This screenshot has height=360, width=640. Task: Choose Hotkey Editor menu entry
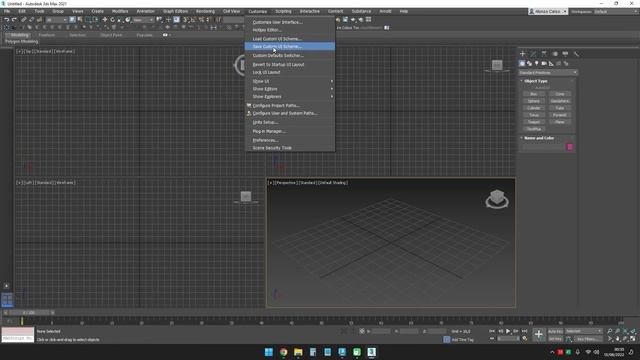coord(290,30)
